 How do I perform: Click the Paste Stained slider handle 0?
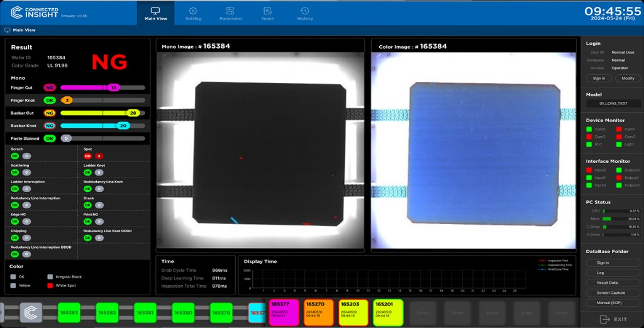tap(66, 139)
